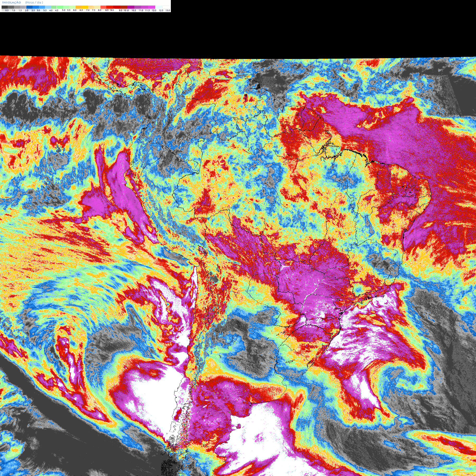Viewport: 476px width, 476px height.
Task: Select the darkest gray legend swatch
Action: pos(4,7)
